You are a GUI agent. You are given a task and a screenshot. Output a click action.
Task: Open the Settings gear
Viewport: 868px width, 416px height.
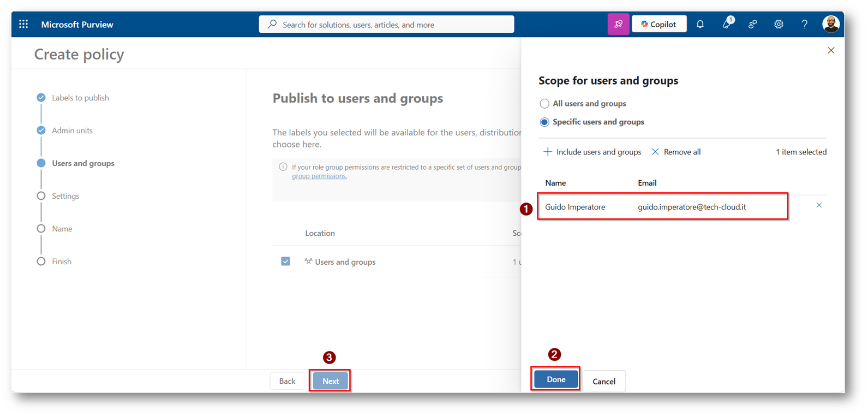[779, 24]
